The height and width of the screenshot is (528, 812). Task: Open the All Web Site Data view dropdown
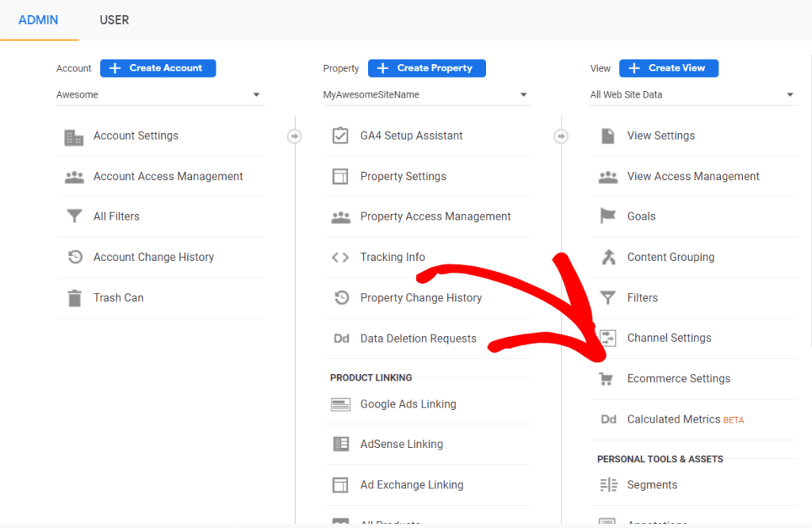coord(694,94)
